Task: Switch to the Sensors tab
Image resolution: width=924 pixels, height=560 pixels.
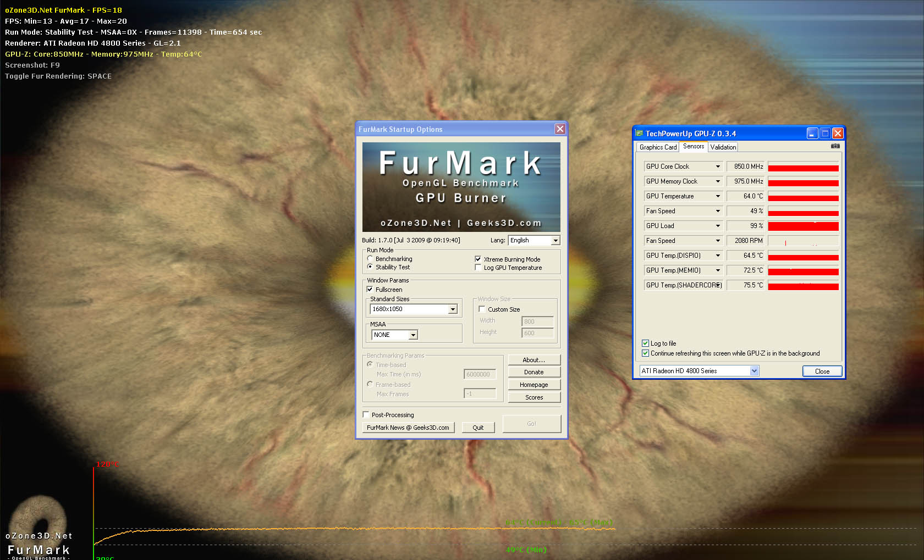Action: (x=694, y=146)
